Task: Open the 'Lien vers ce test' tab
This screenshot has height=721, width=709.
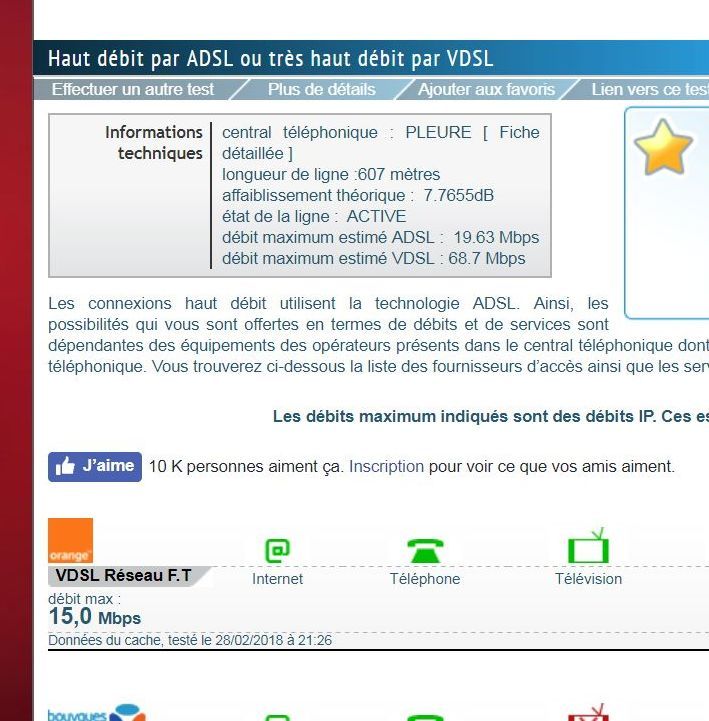Action: pyautogui.click(x=650, y=89)
